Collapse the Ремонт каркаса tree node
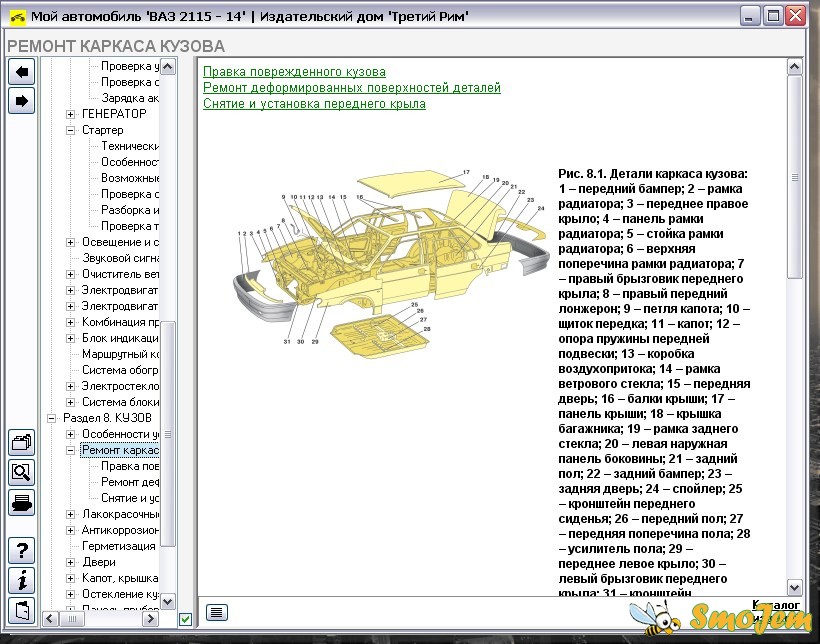820x644 pixels. (x=71, y=450)
